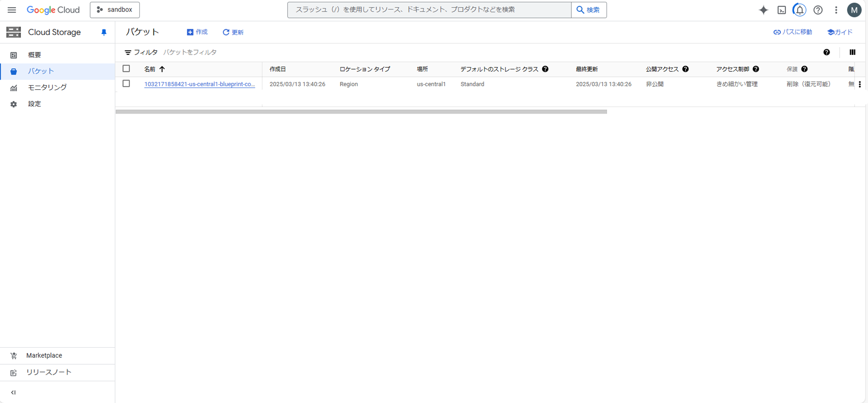Image resolution: width=868 pixels, height=403 pixels.
Task: Click the search input field
Action: (x=429, y=10)
